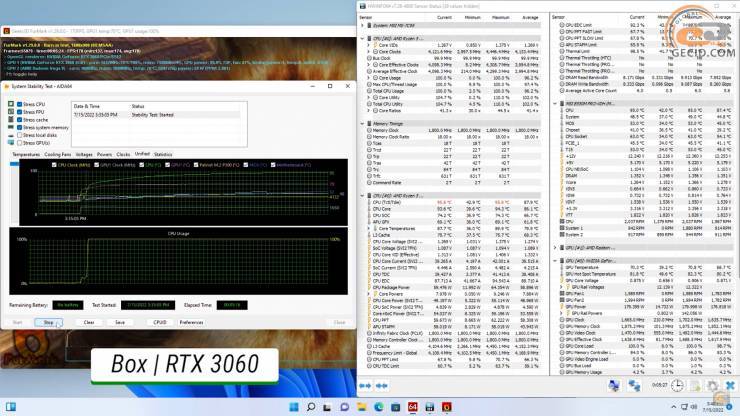Open Preferences in AIDA64
Image resolution: width=740 pixels, height=416 pixels.
(191, 323)
